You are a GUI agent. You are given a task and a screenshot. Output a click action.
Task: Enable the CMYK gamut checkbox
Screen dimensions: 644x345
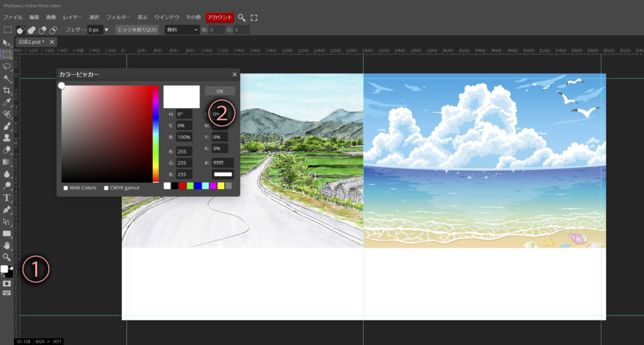(106, 188)
